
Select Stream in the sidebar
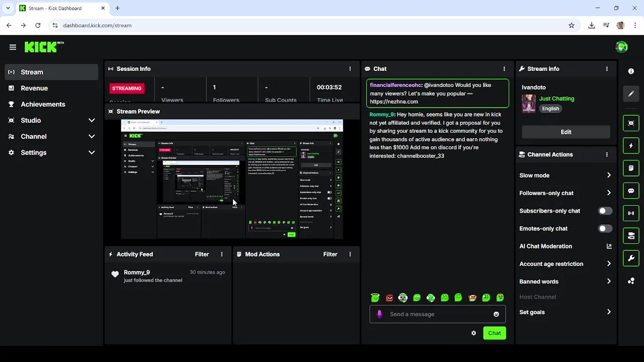(x=52, y=72)
